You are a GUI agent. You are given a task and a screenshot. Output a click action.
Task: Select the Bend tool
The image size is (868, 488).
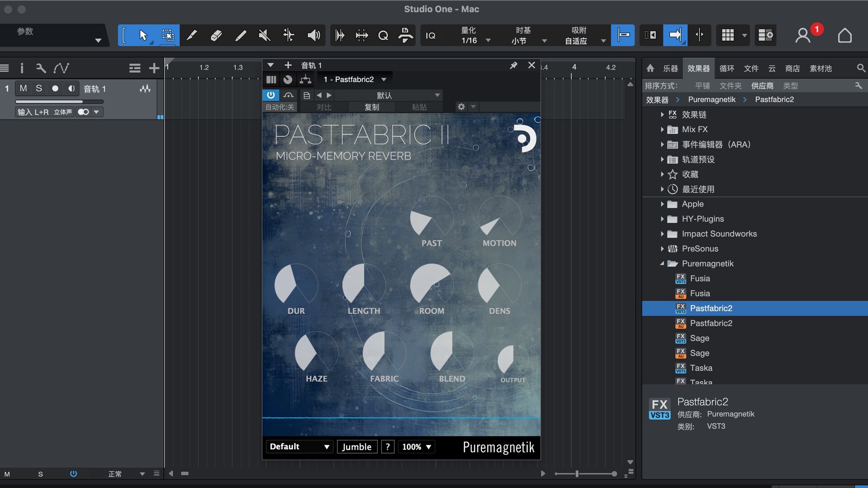pos(288,35)
